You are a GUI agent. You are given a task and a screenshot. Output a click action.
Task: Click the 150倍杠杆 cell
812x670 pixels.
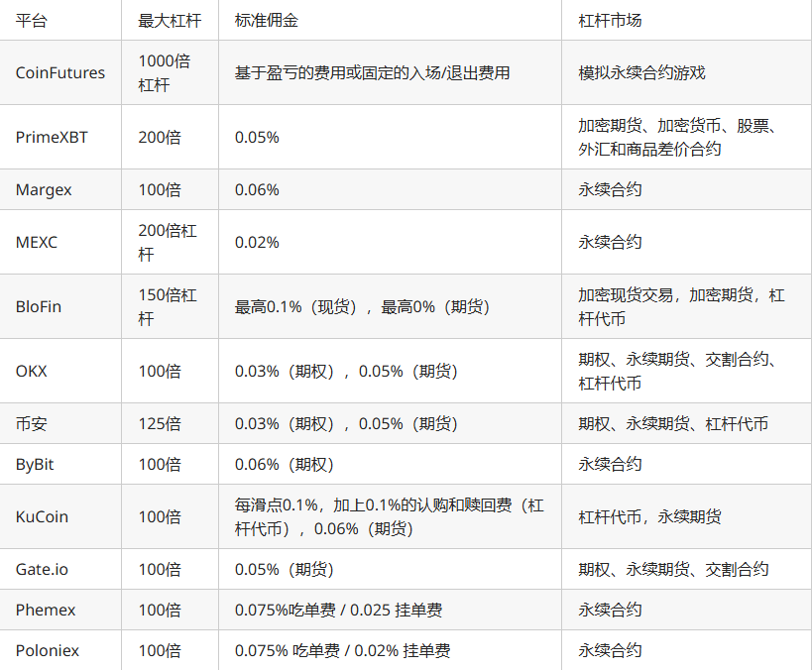pos(168,306)
